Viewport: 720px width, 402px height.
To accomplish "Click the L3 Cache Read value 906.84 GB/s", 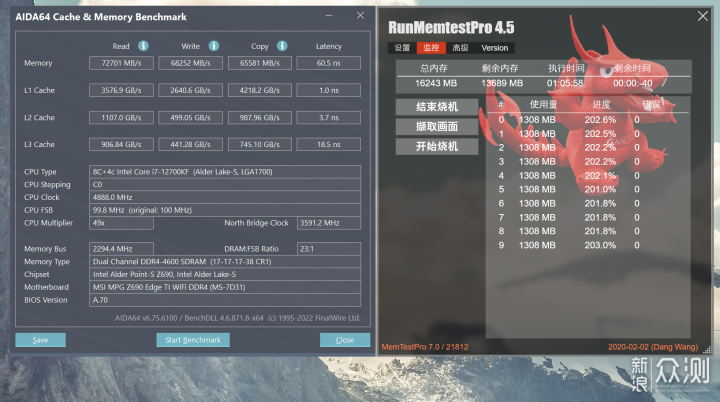I will tap(121, 144).
